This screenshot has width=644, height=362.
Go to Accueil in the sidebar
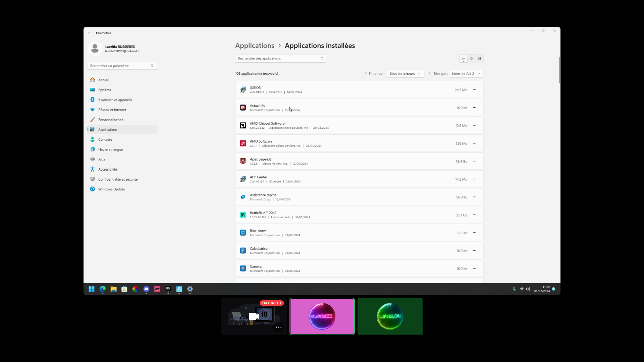point(122,80)
